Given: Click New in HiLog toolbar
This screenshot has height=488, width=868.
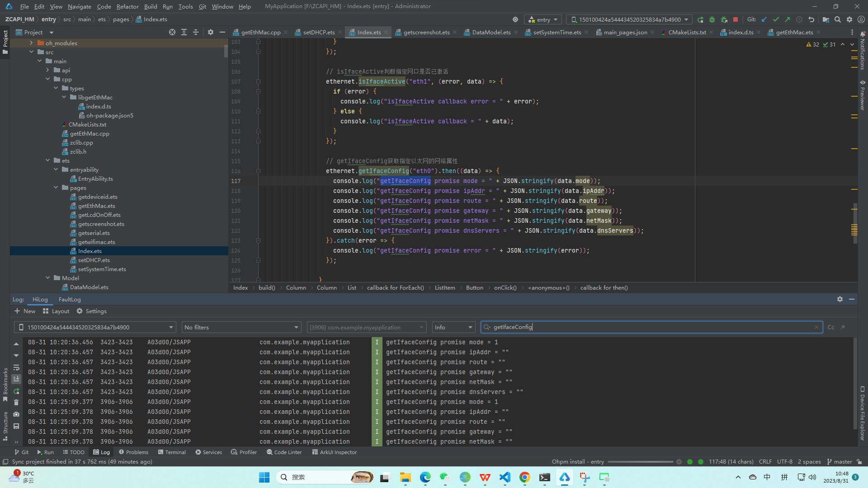Looking at the screenshot, I should click(25, 311).
